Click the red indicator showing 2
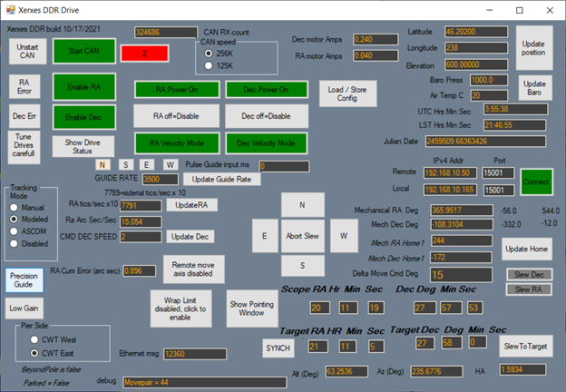The width and height of the screenshot is (566, 392). (144, 54)
